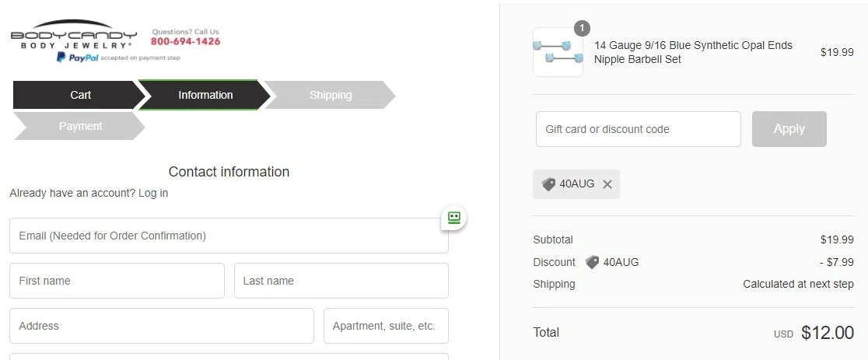
Task: Focus the Gift card or discount code field
Action: [x=639, y=129]
